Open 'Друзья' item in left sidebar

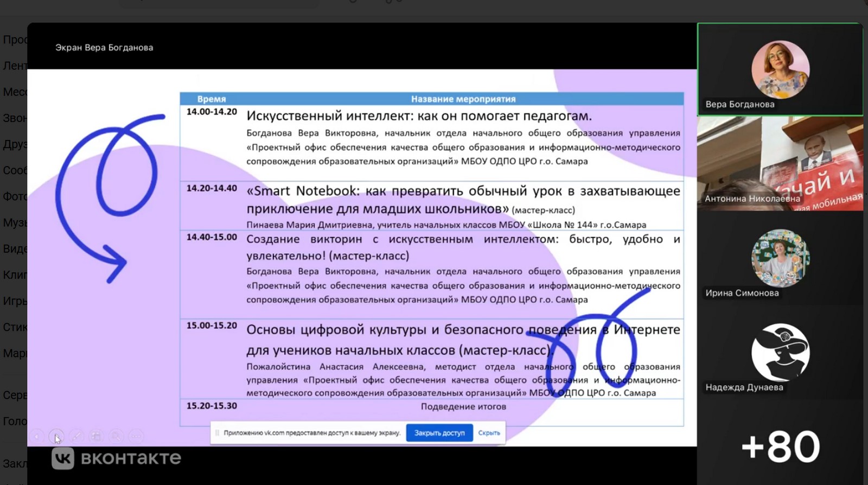click(14, 144)
